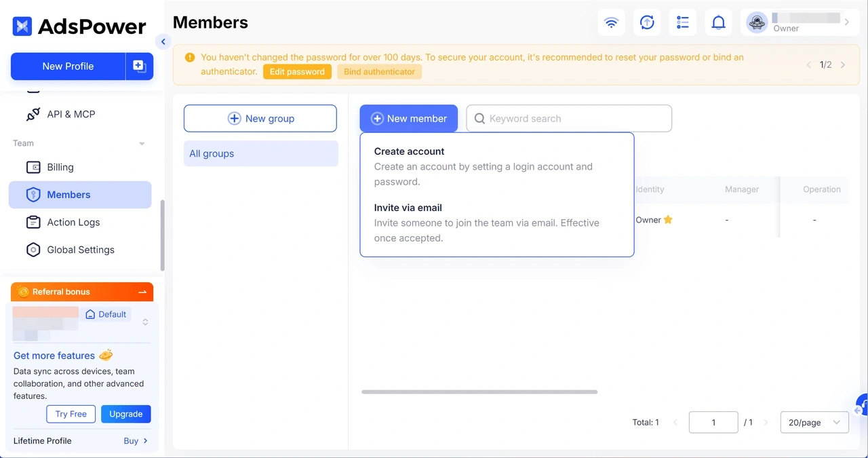Click the sidebar vertical scrollbar
This screenshot has height=458, width=868.
162,235
